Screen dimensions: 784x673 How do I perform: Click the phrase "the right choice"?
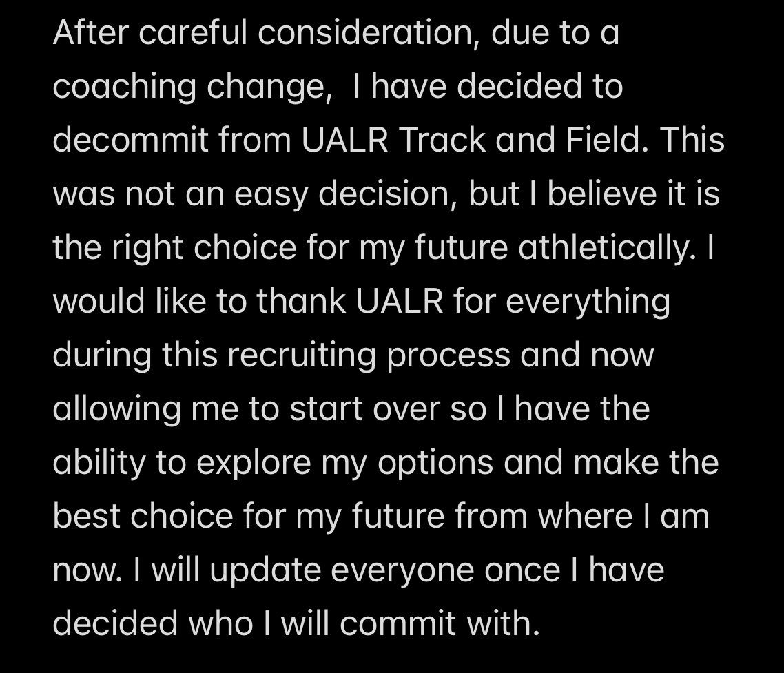click(175, 249)
